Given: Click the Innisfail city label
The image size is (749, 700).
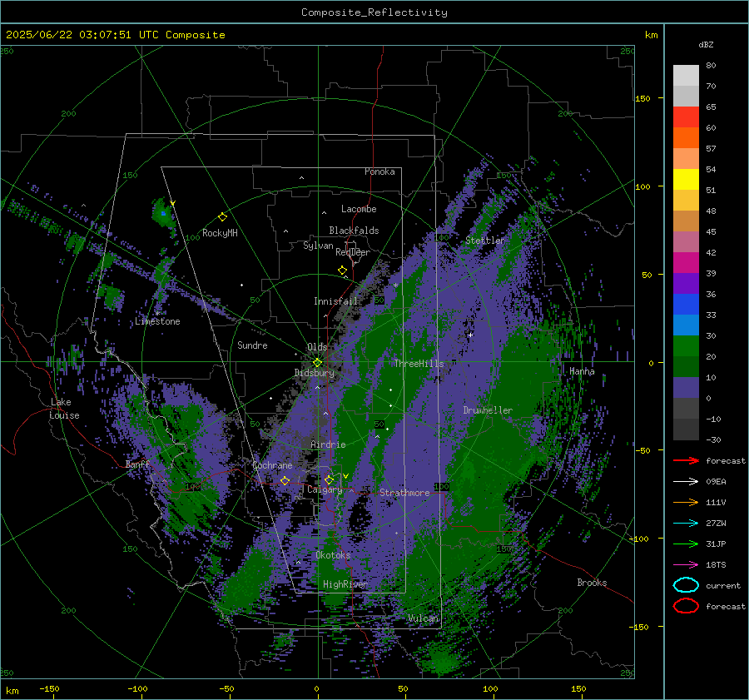Looking at the screenshot, I should click(x=335, y=301).
